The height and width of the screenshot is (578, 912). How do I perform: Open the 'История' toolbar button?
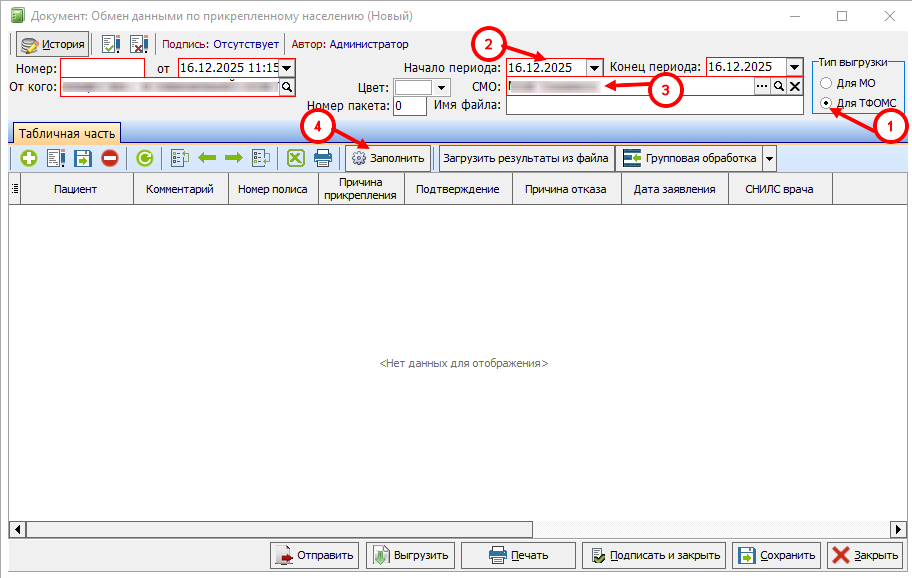pos(53,44)
